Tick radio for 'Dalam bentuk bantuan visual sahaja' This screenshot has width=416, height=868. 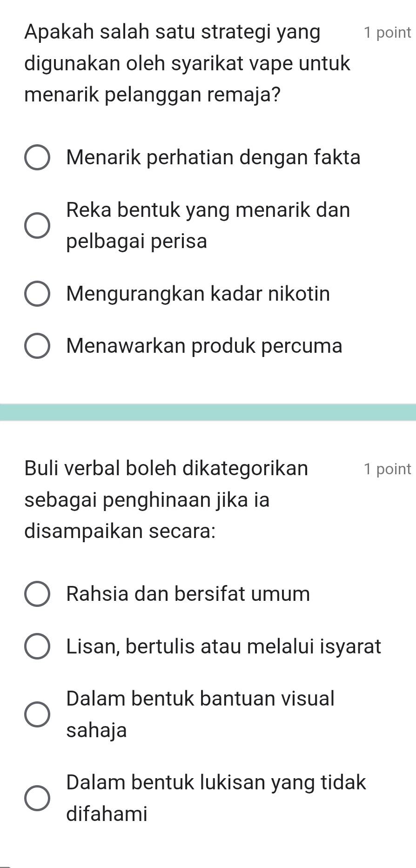[x=37, y=714]
